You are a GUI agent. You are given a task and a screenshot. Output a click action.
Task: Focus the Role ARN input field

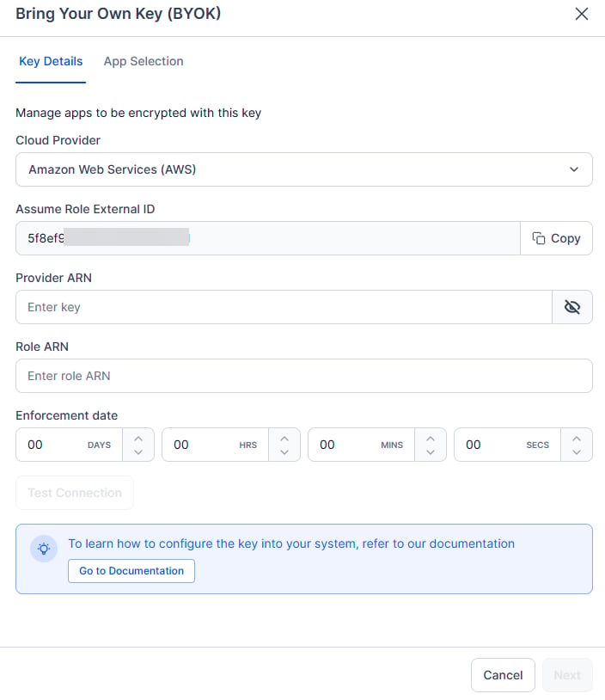[304, 376]
